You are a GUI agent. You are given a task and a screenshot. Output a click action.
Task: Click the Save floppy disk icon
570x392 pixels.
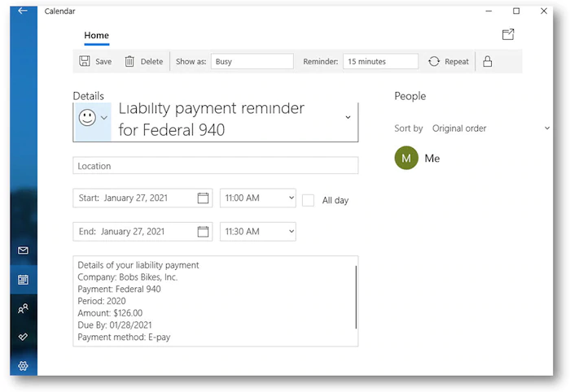85,61
